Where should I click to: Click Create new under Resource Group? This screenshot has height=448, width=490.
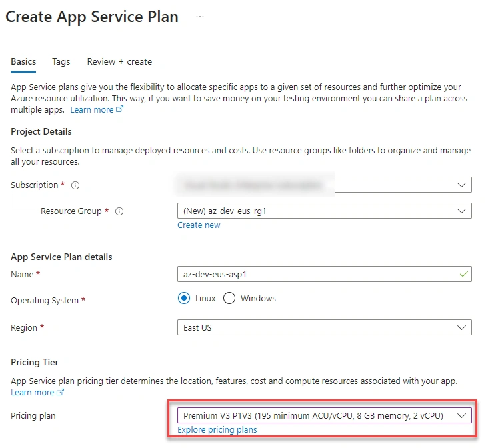199,225
